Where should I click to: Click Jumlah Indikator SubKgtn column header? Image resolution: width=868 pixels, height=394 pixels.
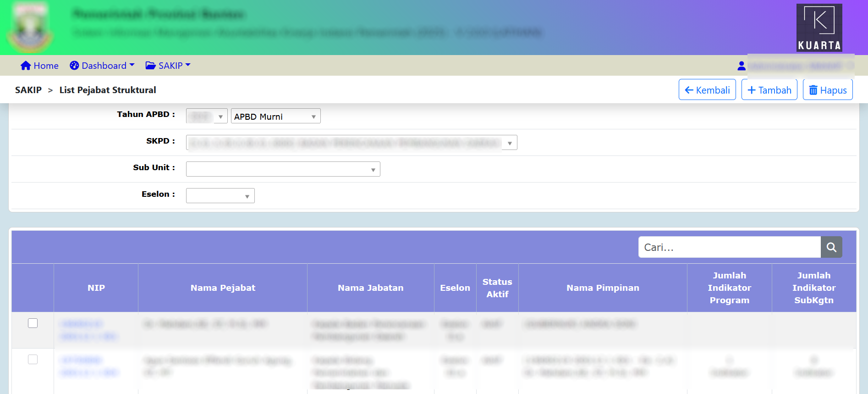[814, 288]
